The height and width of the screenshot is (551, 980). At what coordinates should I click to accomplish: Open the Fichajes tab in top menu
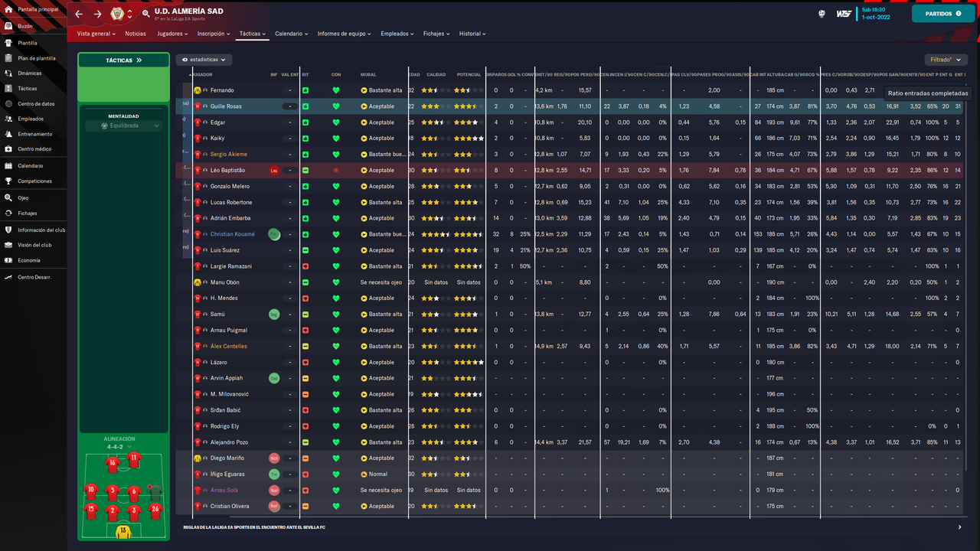click(436, 34)
